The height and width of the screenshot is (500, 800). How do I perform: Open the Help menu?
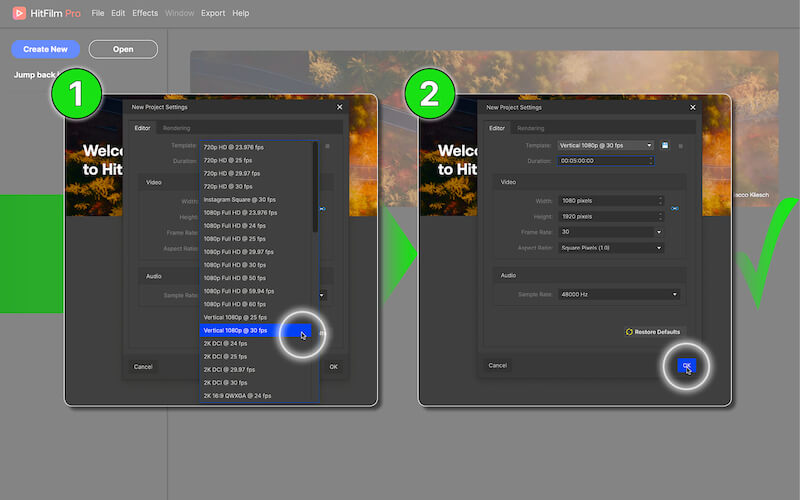click(241, 13)
